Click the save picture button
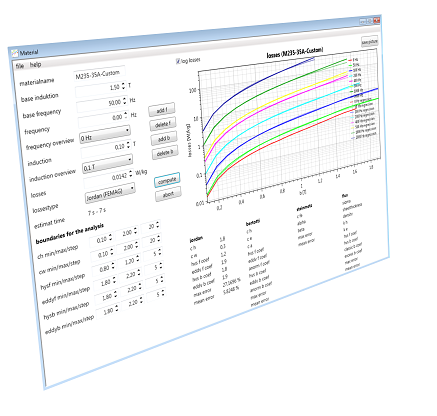Viewport: 437px width, 416px height. point(370,42)
